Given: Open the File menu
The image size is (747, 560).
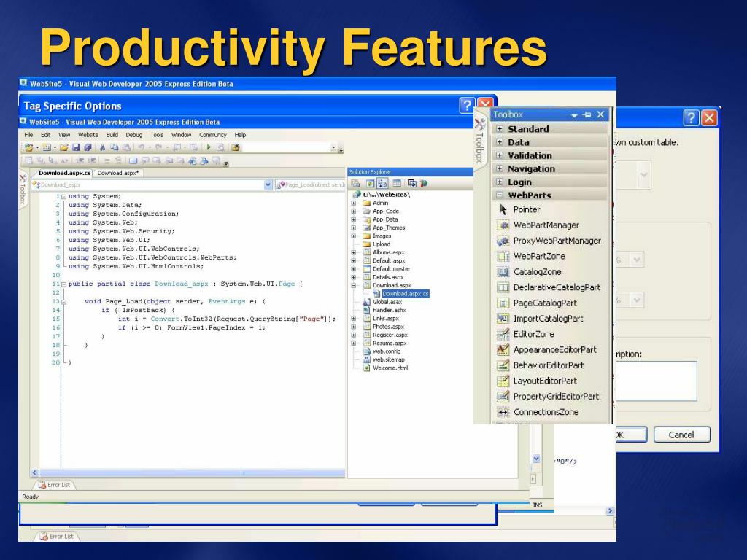Looking at the screenshot, I should (28, 135).
